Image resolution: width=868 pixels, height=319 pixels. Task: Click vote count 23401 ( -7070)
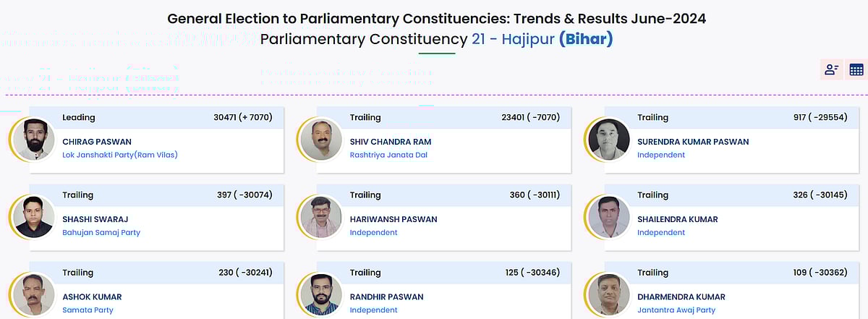tap(531, 117)
